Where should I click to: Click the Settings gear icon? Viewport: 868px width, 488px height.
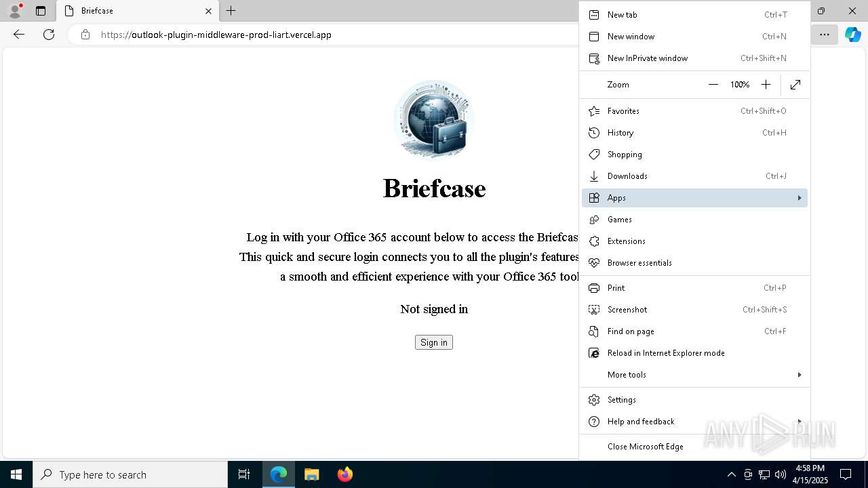pos(594,400)
